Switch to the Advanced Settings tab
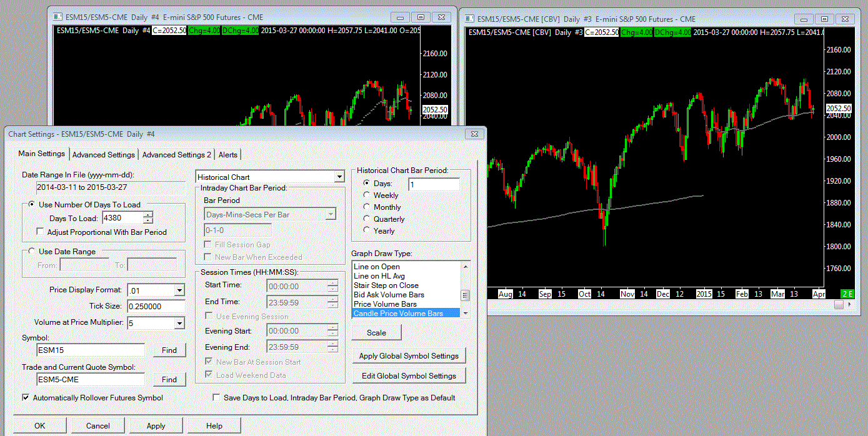Viewport: 868px width, 436px height. (x=104, y=154)
